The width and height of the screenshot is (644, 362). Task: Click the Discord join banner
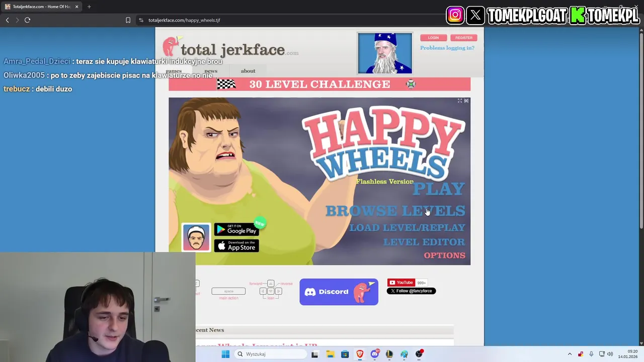(x=339, y=292)
